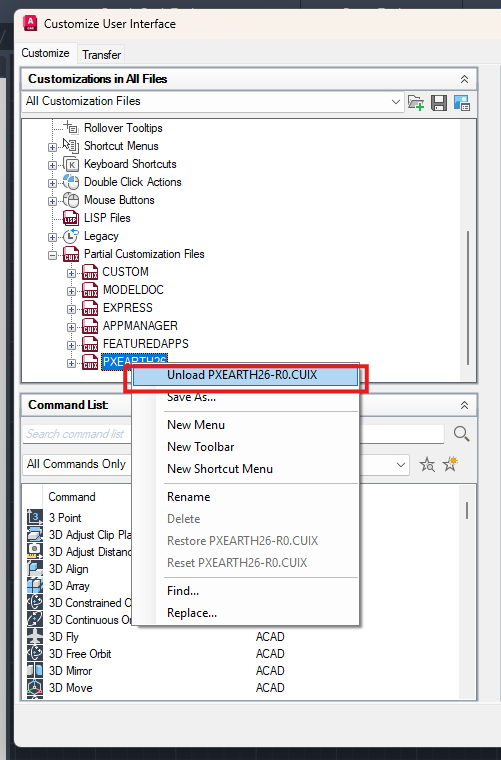
Task: Click the magnifier search icon in Command List
Action: [461, 434]
